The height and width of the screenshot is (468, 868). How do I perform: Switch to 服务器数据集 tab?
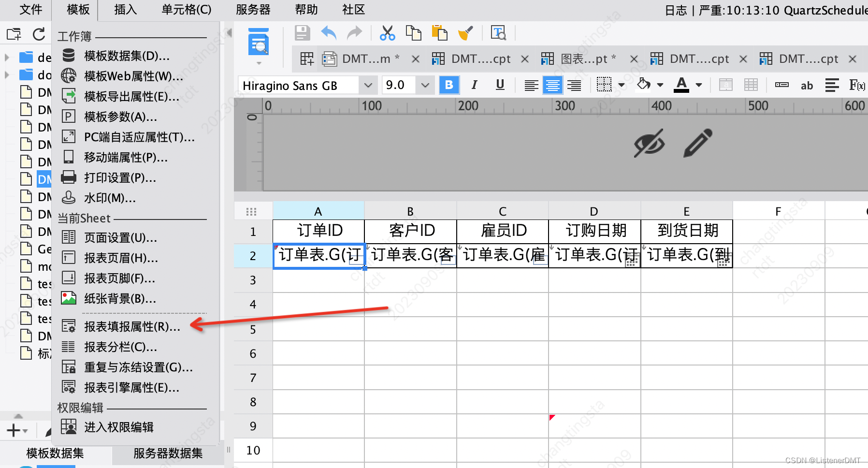[x=168, y=453]
